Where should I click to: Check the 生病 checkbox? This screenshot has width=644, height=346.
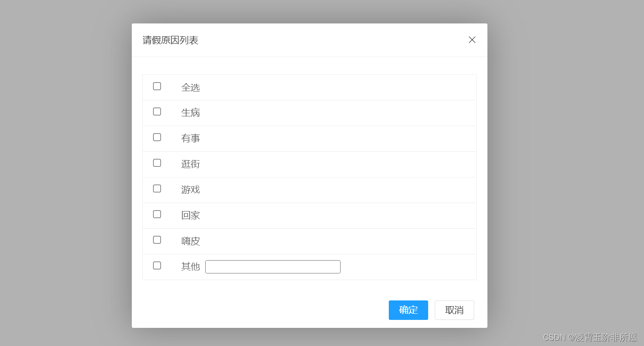pyautogui.click(x=157, y=111)
